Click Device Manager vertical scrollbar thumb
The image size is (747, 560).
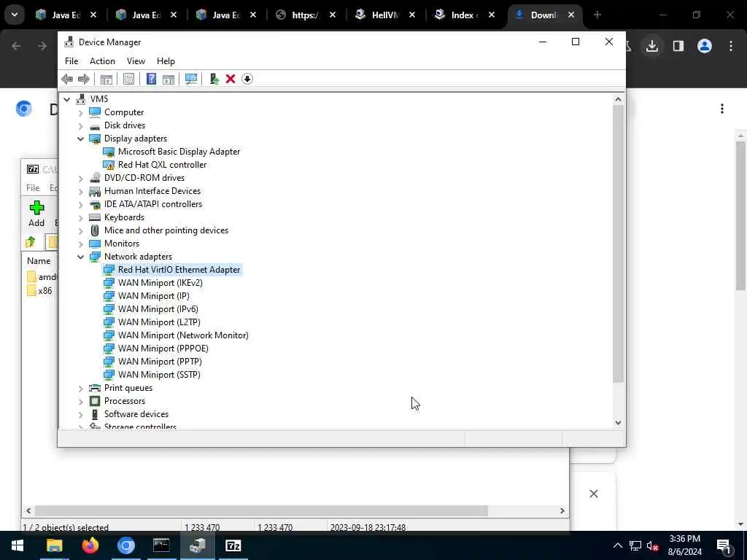(618, 243)
